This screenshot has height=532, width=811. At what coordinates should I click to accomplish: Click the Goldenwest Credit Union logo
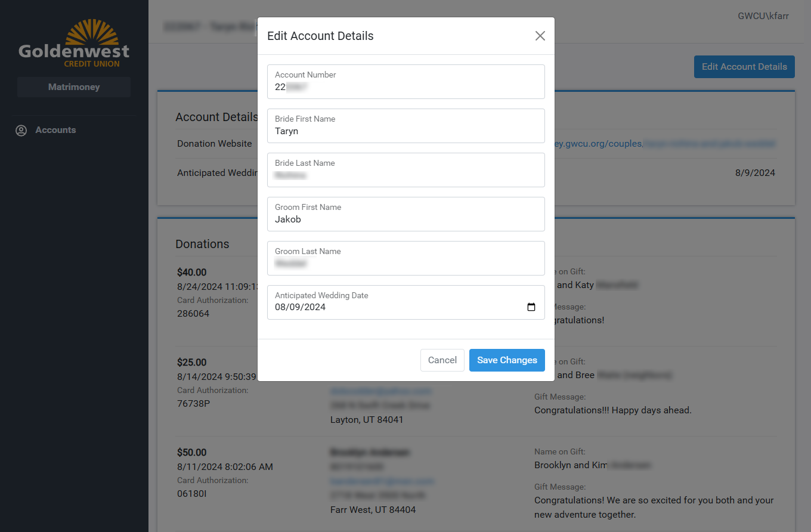tap(73, 42)
